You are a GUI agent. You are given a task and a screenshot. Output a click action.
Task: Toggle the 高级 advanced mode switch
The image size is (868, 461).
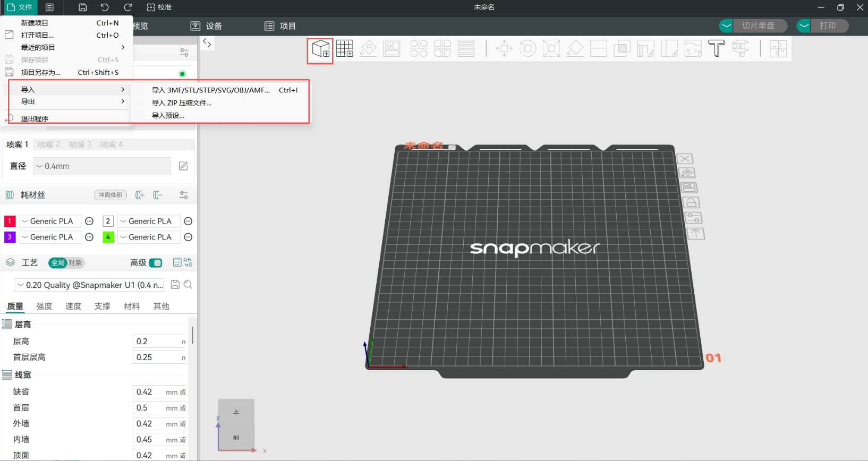point(156,263)
